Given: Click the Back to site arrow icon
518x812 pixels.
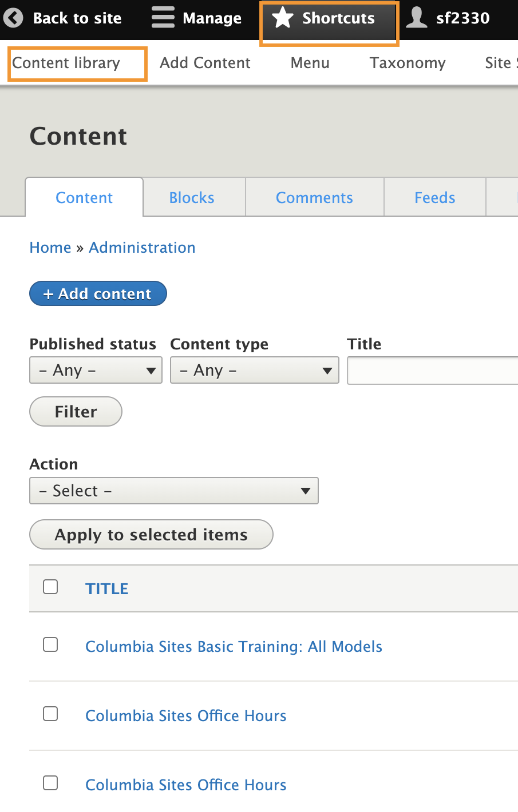Looking at the screenshot, I should [13, 18].
